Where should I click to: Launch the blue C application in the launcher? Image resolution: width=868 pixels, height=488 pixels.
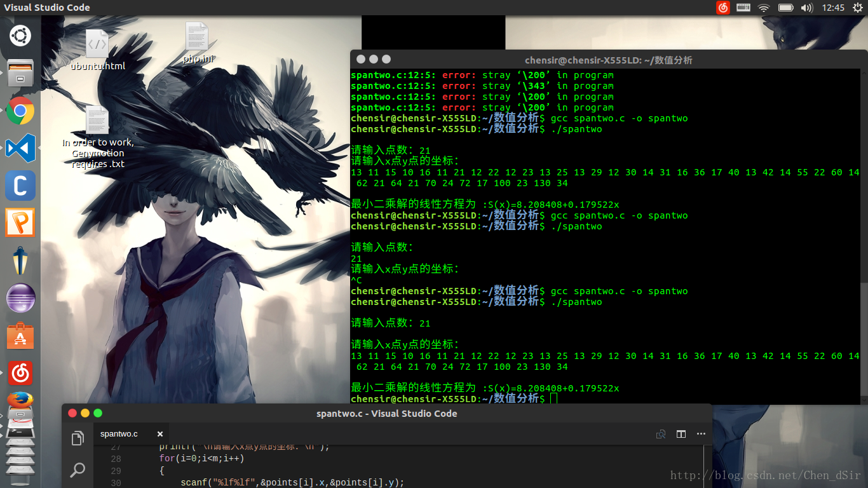coord(20,186)
